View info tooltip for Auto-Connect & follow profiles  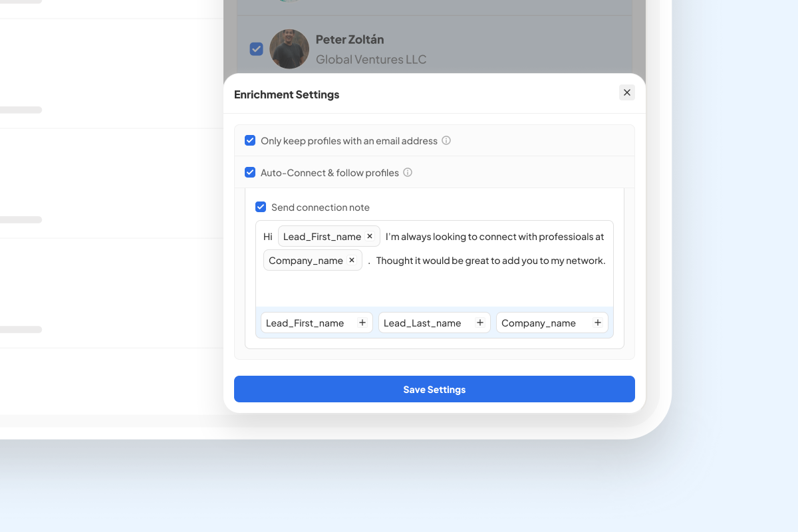(408, 172)
